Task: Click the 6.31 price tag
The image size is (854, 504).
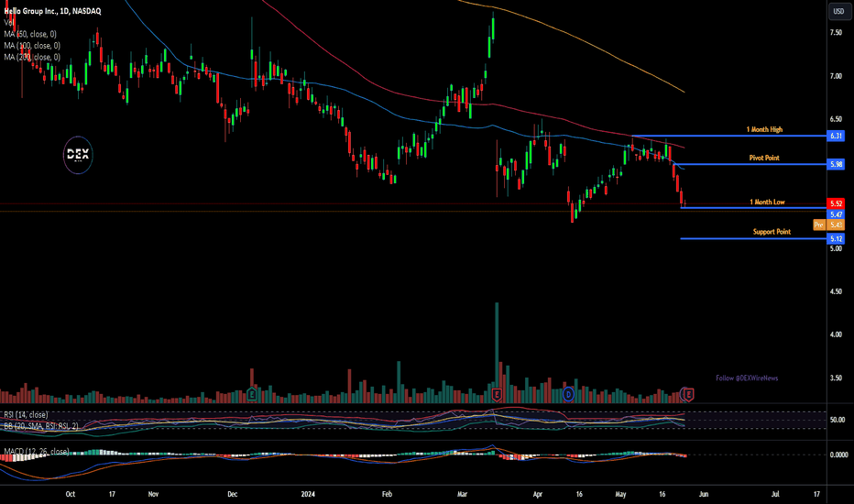Action: 836,136
